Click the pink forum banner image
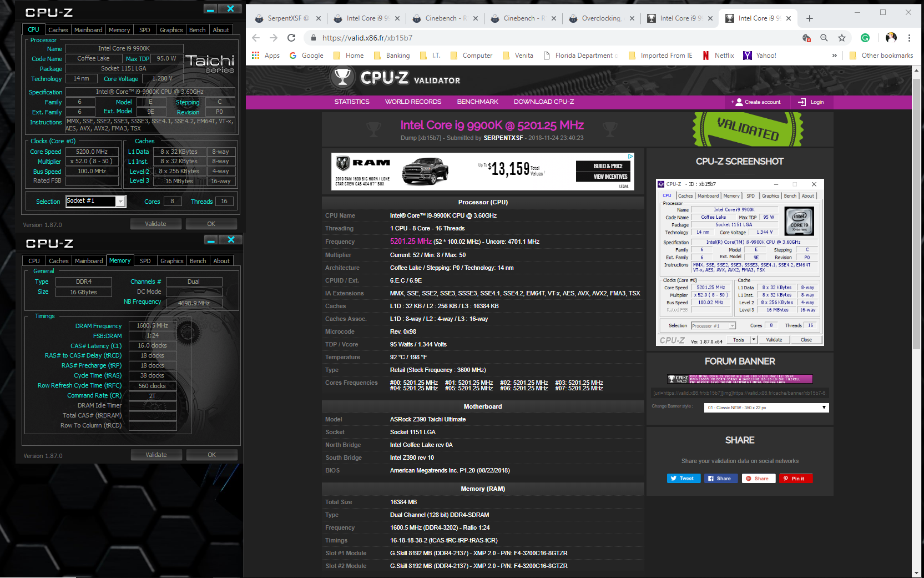Screen dimensions: 924x578 click(740, 379)
